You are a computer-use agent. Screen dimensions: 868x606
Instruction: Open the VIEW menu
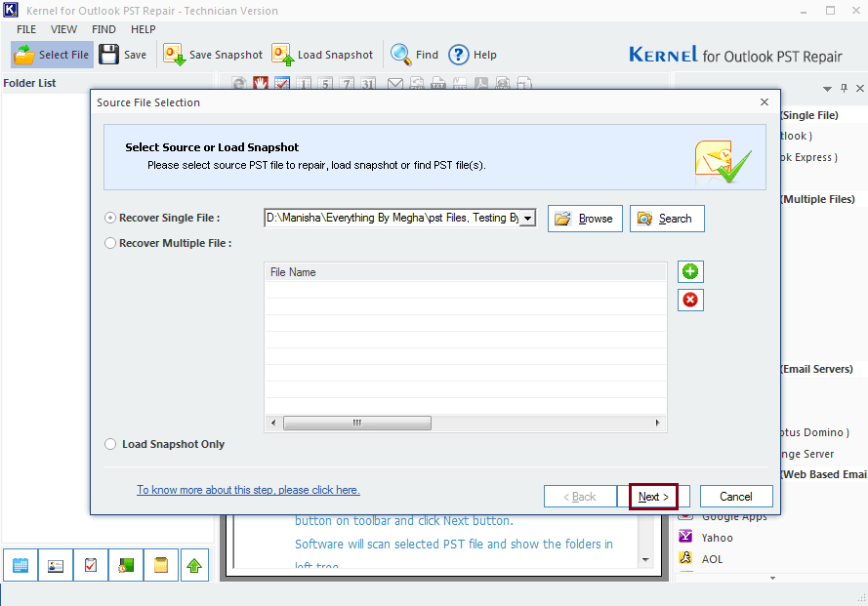63,29
